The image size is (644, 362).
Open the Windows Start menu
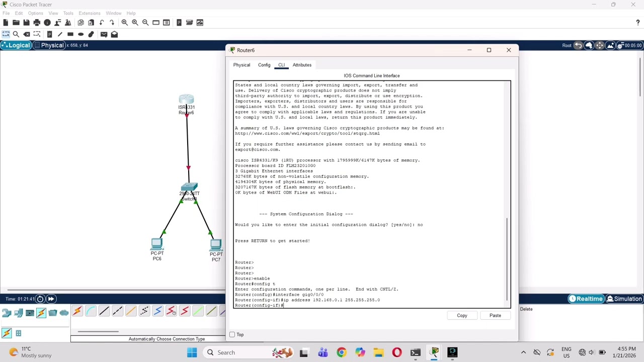pos(192,352)
